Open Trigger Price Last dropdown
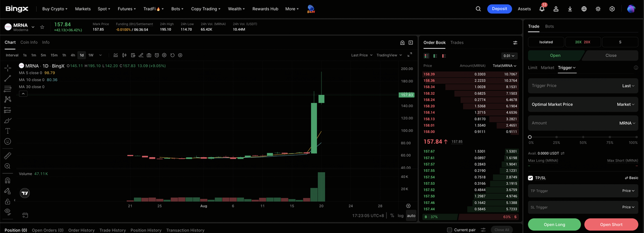The image size is (644, 233). tap(628, 86)
